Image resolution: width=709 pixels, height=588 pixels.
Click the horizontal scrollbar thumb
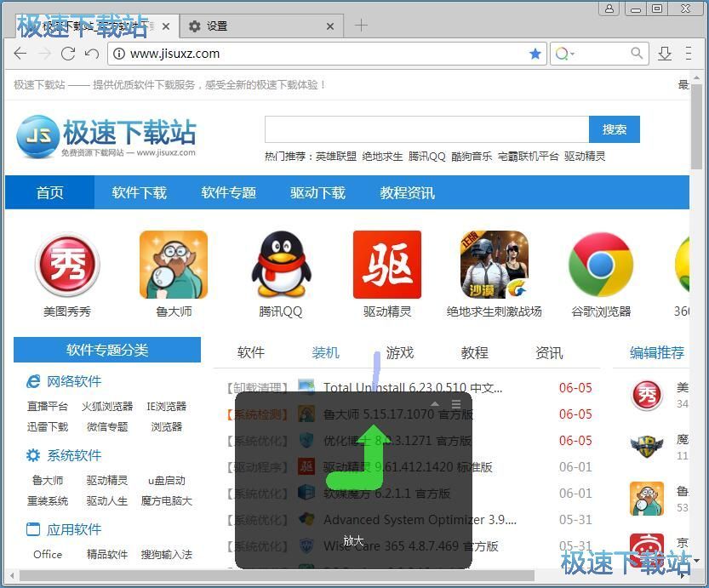click(x=277, y=576)
